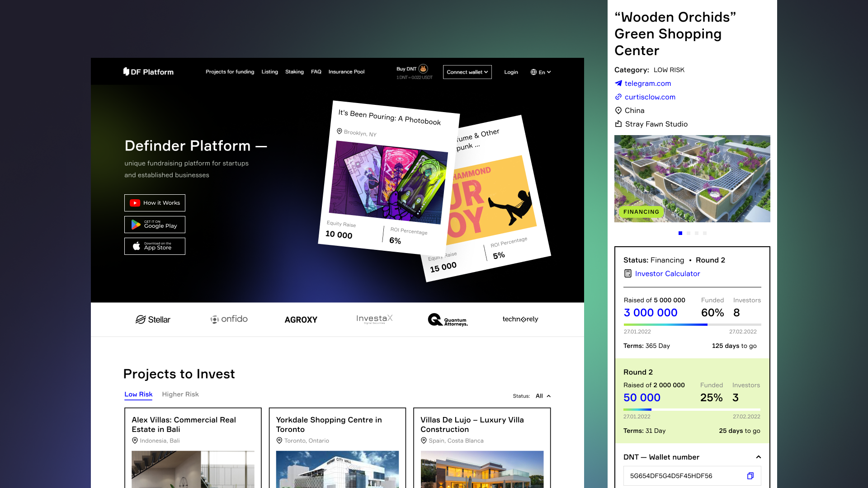This screenshot has width=868, height=488.
Task: Click the building/studio icon for Stray Fawn Studio
Action: (x=618, y=123)
